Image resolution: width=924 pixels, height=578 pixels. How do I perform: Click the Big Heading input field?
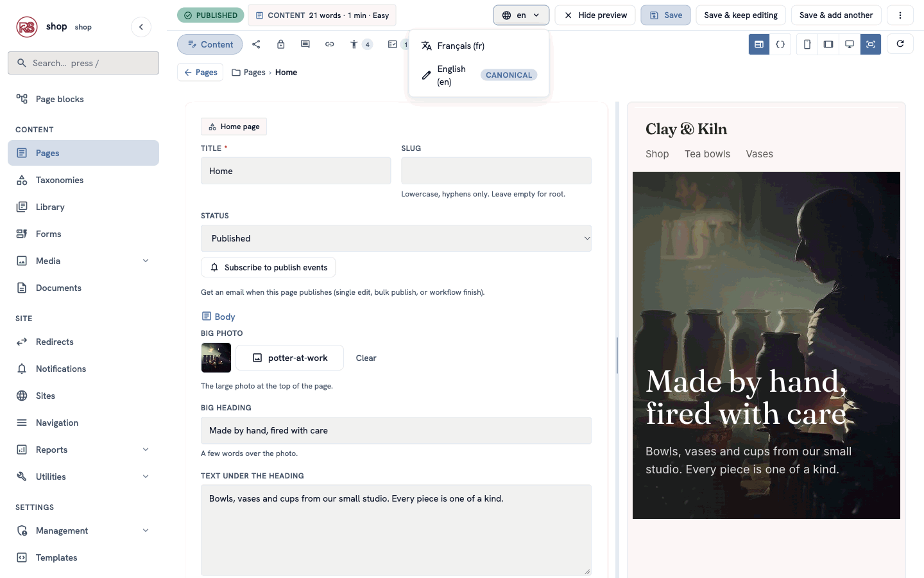coord(396,430)
